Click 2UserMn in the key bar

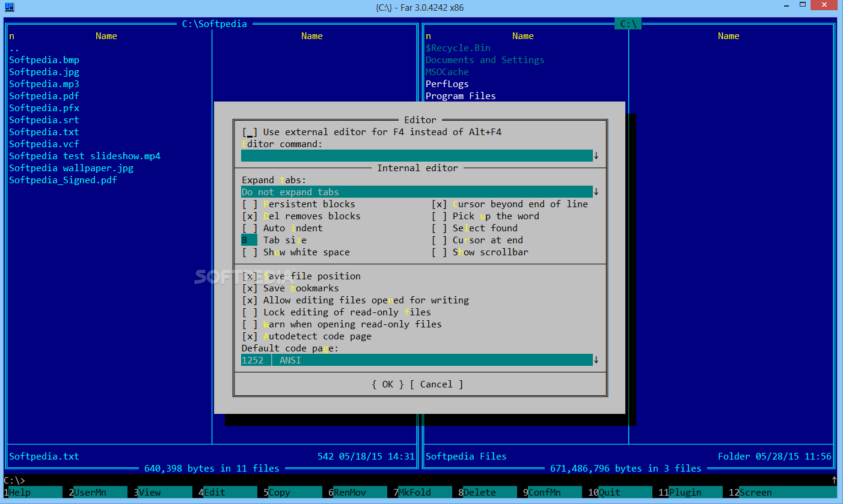(x=97, y=493)
